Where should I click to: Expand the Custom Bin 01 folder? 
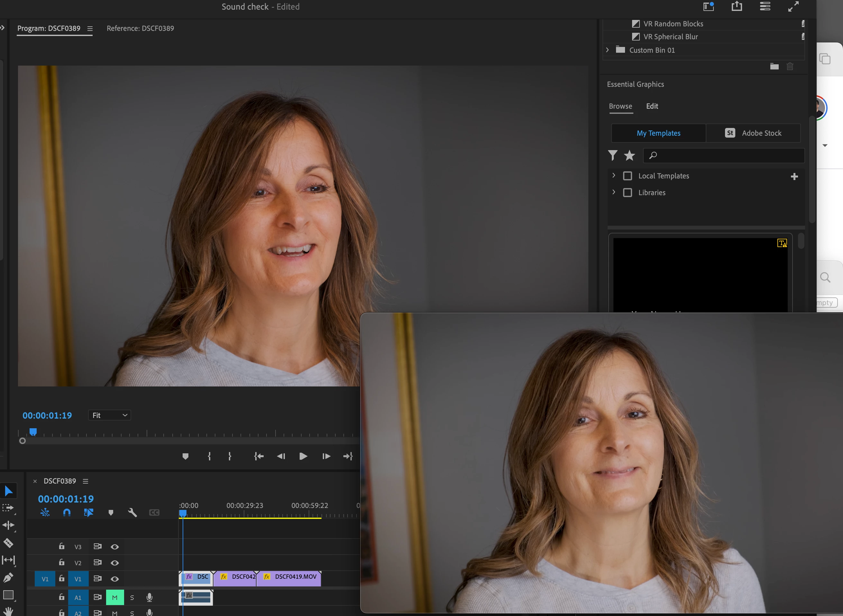pyautogui.click(x=607, y=50)
